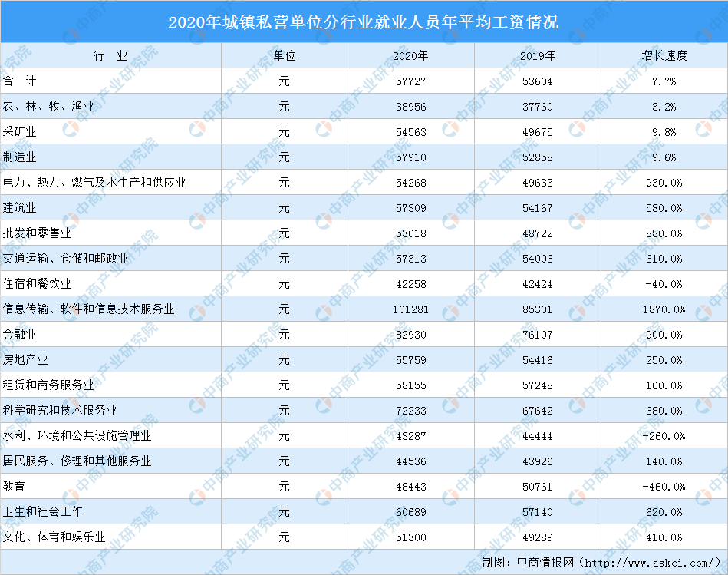Click the 2019 value 49675
Image resolution: width=728 pixels, height=575 pixels.
pyautogui.click(x=538, y=132)
